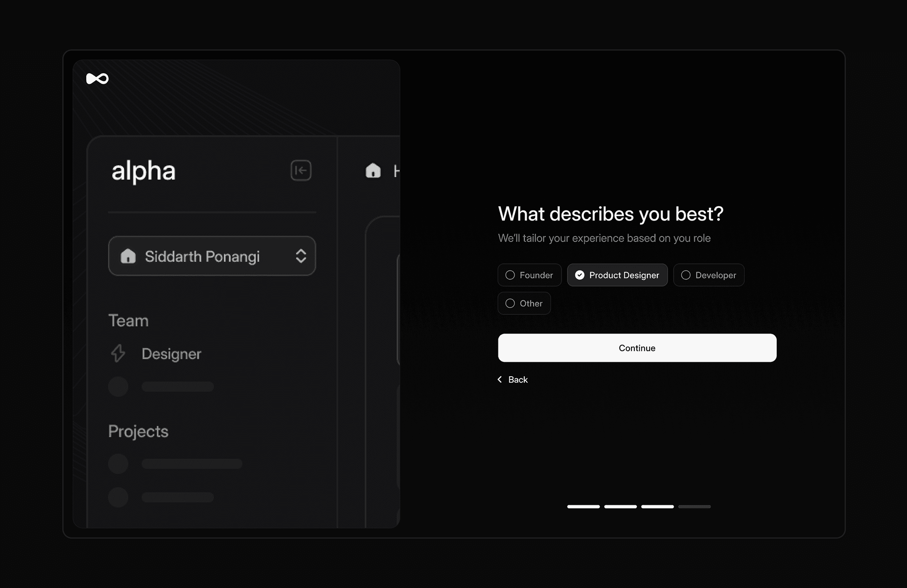Image resolution: width=907 pixels, height=588 pixels.
Task: Click the chevron icon next to Back
Action: pos(500,379)
